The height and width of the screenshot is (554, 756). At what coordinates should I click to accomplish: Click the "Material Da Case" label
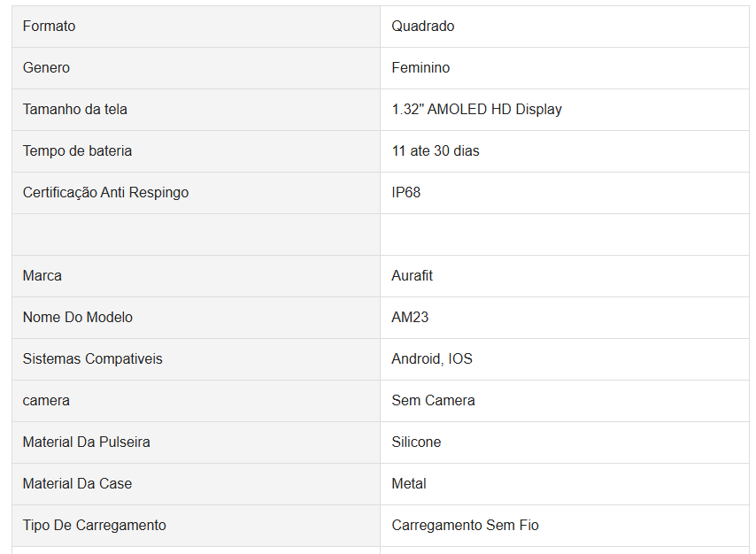pyautogui.click(x=78, y=484)
